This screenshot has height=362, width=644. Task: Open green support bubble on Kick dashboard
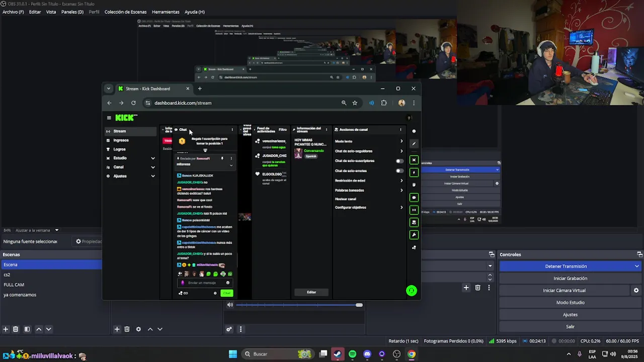point(412,290)
